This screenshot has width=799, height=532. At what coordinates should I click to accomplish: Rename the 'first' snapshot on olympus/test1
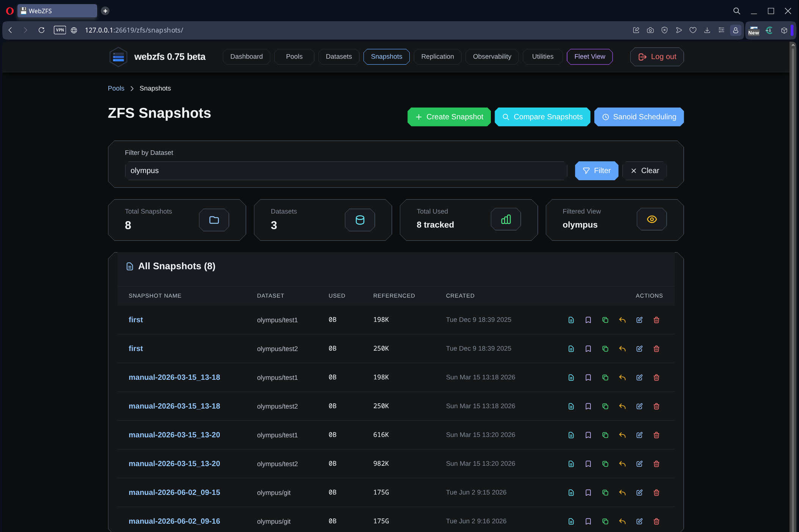pos(639,320)
